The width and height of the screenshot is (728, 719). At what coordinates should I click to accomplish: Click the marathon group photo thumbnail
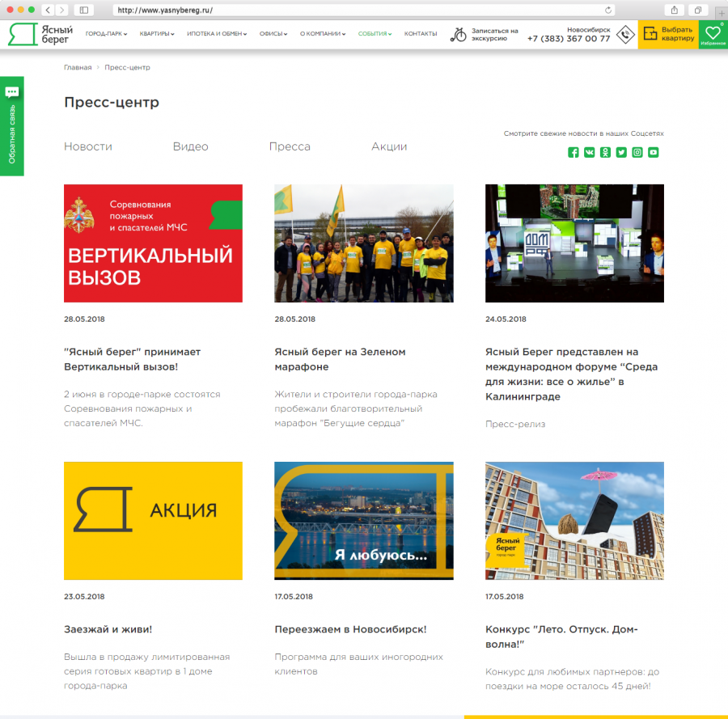pos(364,243)
